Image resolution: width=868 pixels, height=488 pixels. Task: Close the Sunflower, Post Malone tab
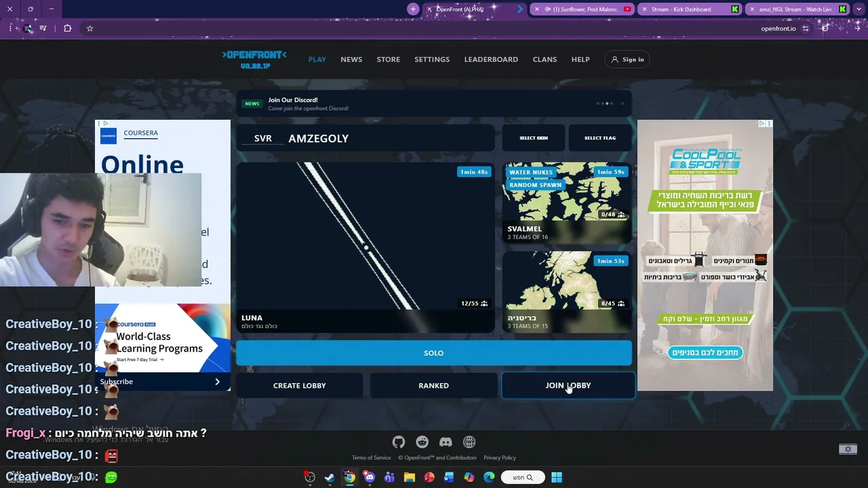click(x=537, y=9)
